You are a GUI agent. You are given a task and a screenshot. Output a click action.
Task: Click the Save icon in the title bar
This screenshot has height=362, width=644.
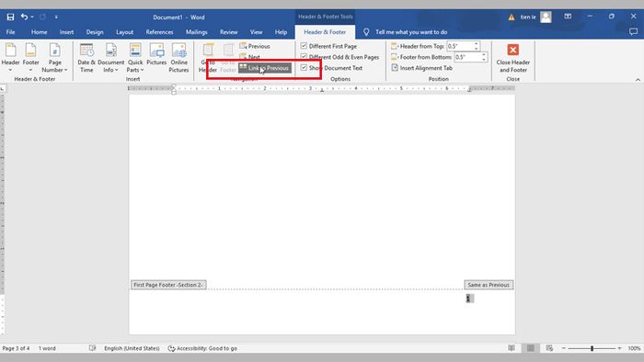[x=10, y=17]
